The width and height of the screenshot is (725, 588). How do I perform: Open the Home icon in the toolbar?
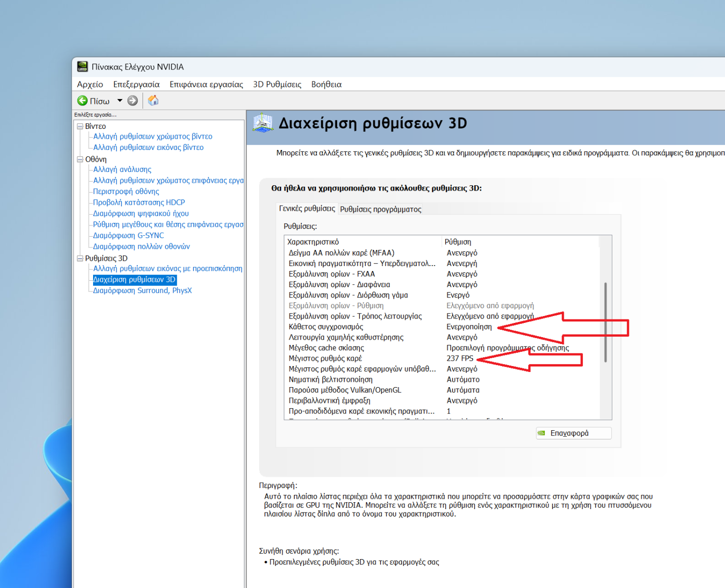(153, 100)
